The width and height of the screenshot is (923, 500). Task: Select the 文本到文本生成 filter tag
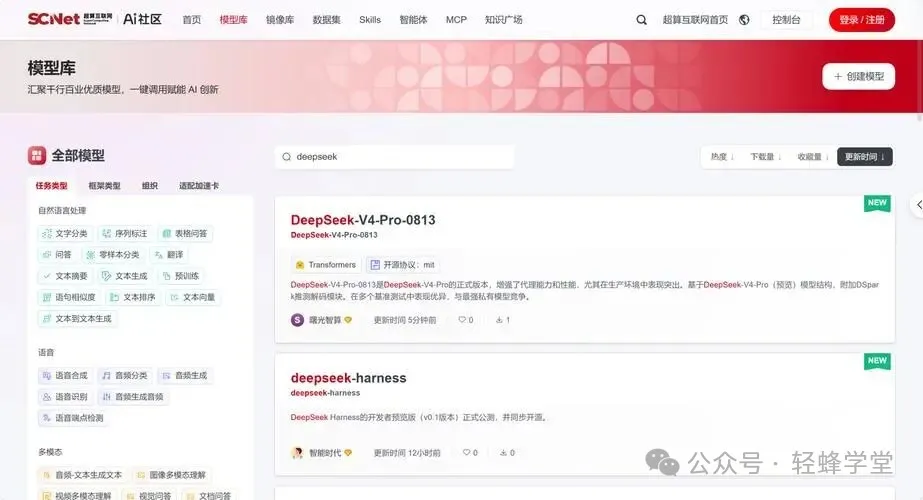77,319
